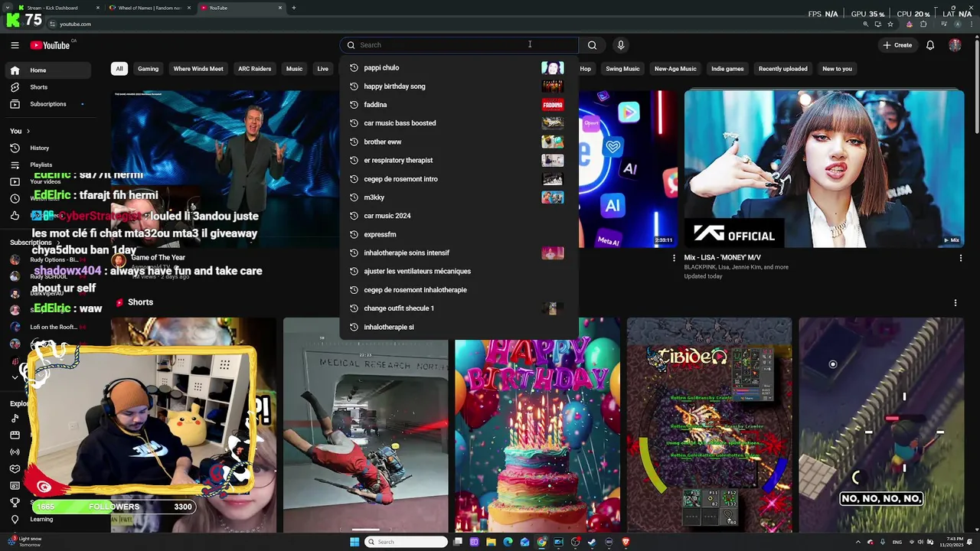Choose 'car music 2024' suggestion
980x551 pixels.
pos(459,216)
